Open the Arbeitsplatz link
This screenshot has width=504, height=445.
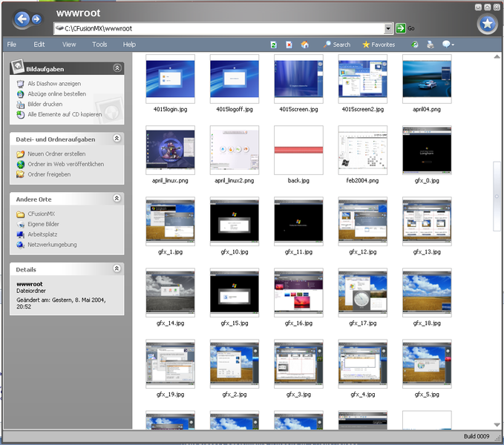coord(43,234)
